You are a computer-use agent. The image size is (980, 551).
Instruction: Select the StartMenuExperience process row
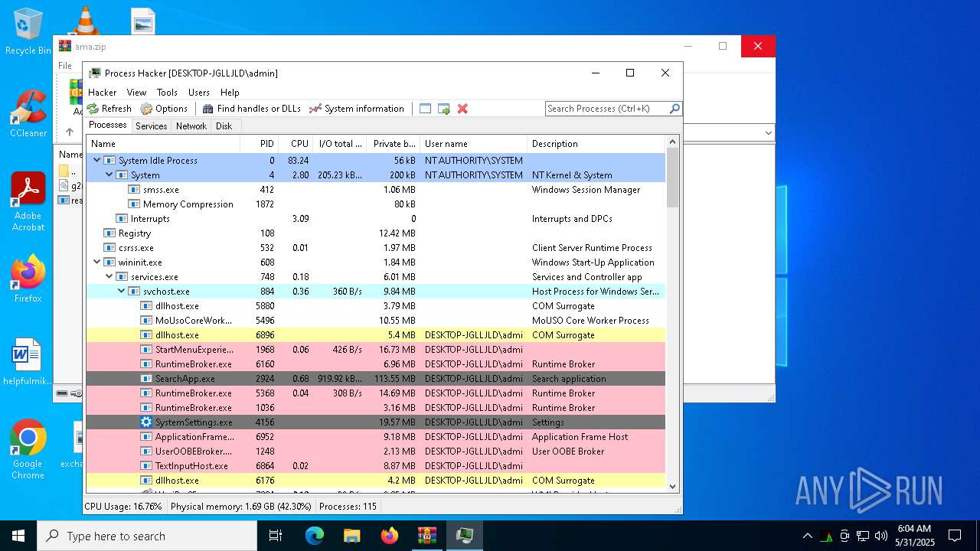[376, 350]
